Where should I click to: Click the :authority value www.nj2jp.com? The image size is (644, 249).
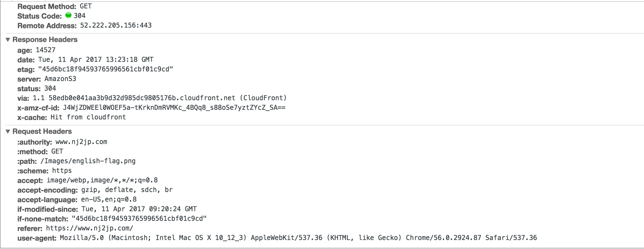point(81,142)
